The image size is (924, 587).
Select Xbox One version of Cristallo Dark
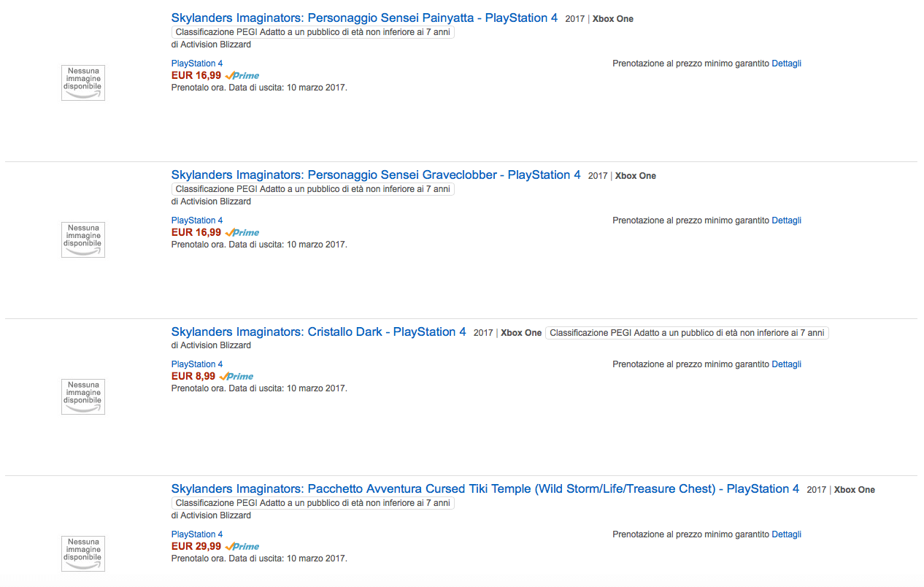[x=521, y=333]
